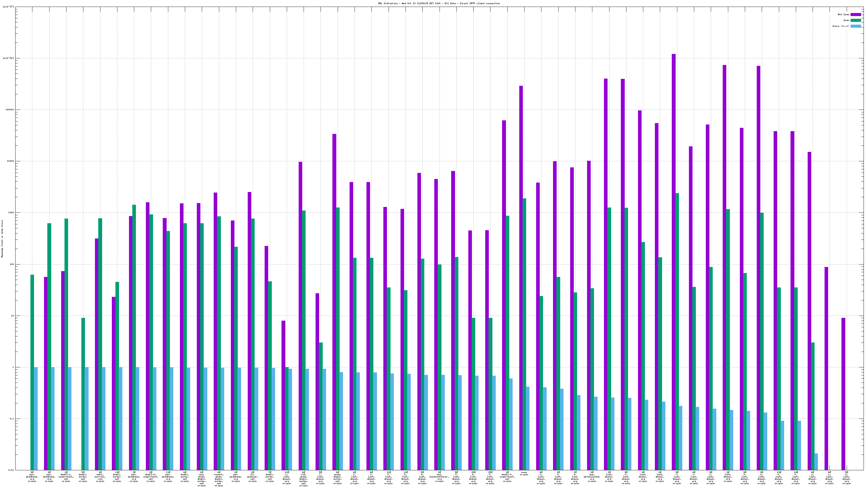Click the psbl.surriel.com origin x-axis label

point(100,477)
